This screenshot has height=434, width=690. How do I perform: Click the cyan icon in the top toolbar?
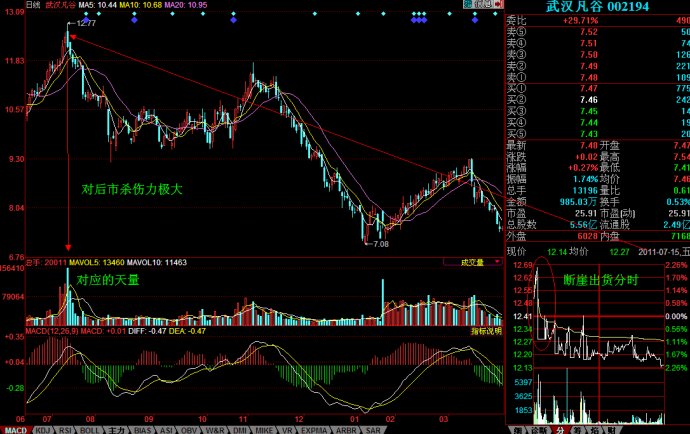click(468, 4)
